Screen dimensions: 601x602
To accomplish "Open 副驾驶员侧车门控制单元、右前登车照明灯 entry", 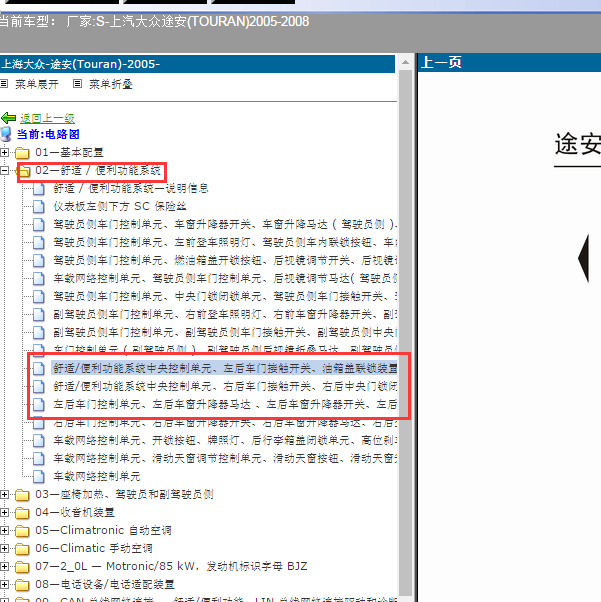I will click(x=225, y=314).
